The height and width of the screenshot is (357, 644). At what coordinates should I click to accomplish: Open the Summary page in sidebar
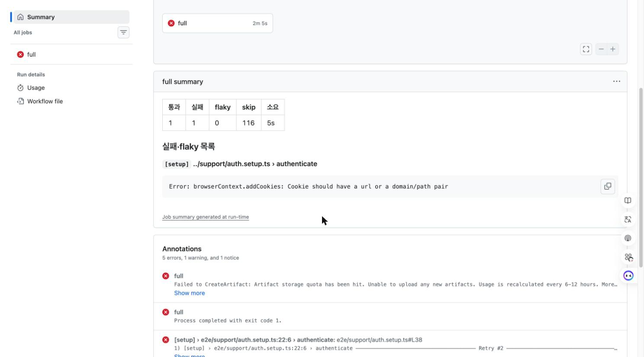pos(71,17)
